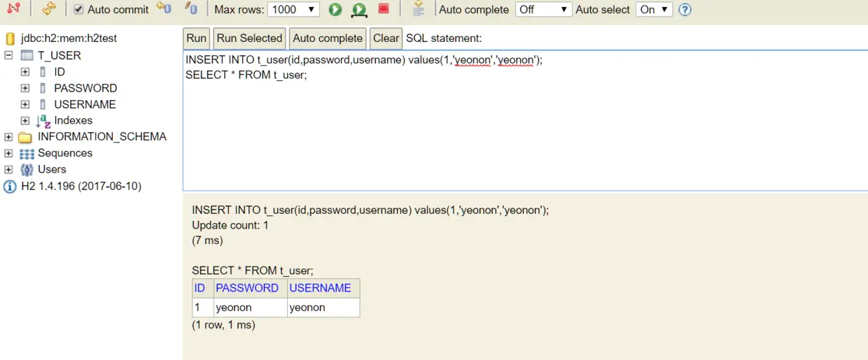Click the Update count: 1 text
The height and width of the screenshot is (360, 868).
tap(230, 225)
